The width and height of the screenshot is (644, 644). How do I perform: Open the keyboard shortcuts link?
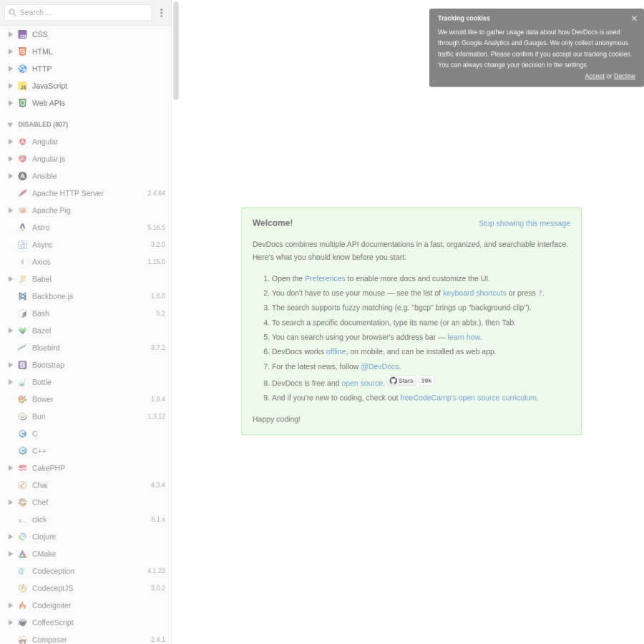pyautogui.click(x=474, y=293)
